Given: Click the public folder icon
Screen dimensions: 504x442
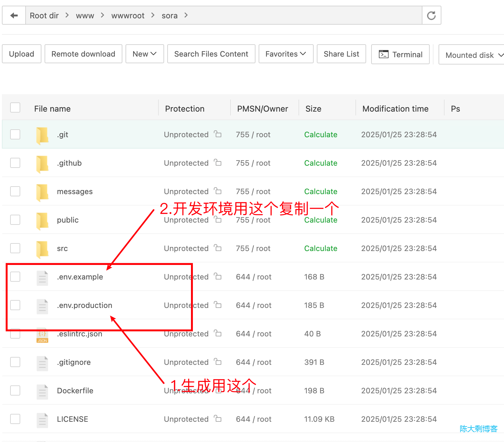Looking at the screenshot, I should point(42,221).
